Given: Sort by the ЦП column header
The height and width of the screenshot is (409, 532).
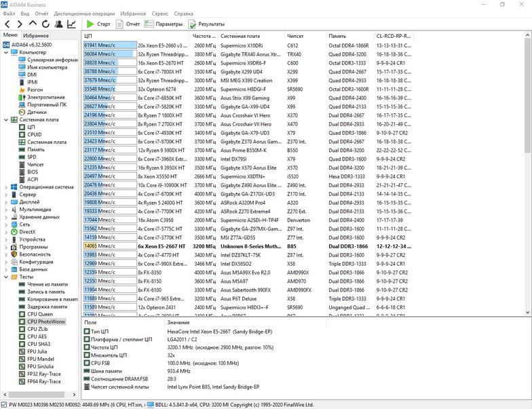Looking at the screenshot, I should [x=136, y=36].
